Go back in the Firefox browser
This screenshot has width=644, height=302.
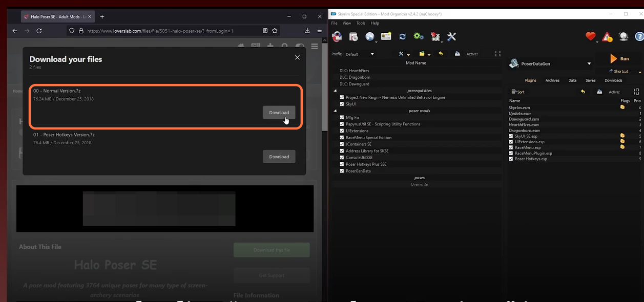pos(15,31)
